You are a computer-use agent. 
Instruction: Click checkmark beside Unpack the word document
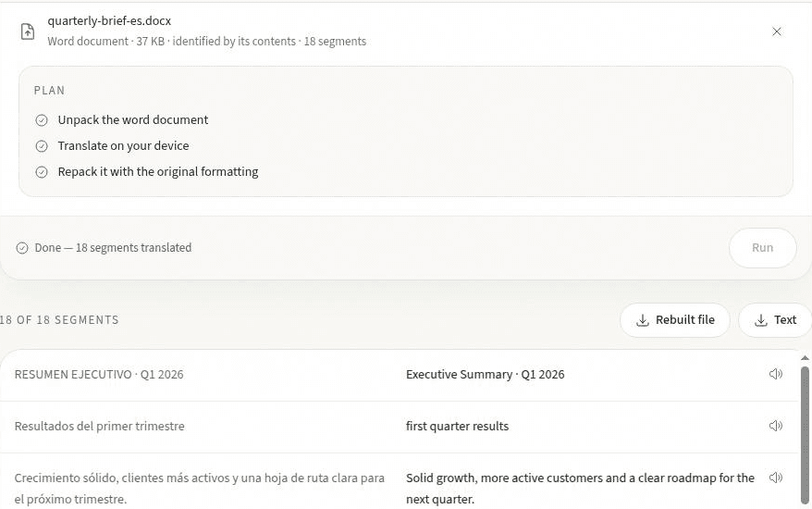(x=42, y=120)
